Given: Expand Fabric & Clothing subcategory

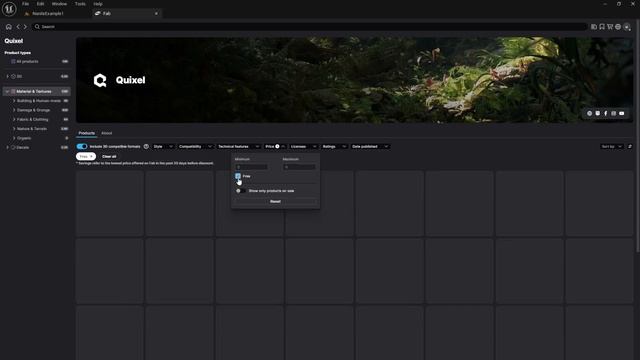Looking at the screenshot, I should coord(14,120).
